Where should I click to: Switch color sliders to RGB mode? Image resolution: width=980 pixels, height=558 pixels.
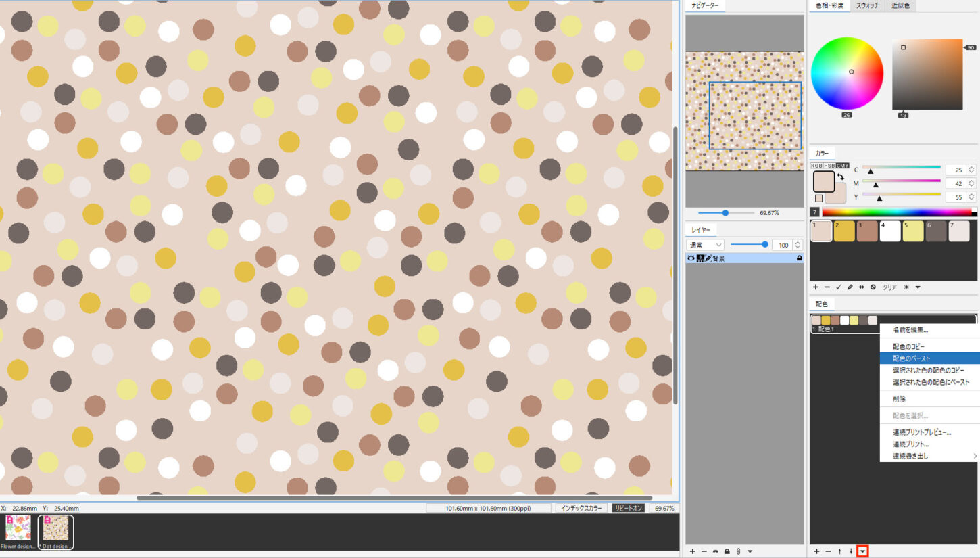coord(816,166)
